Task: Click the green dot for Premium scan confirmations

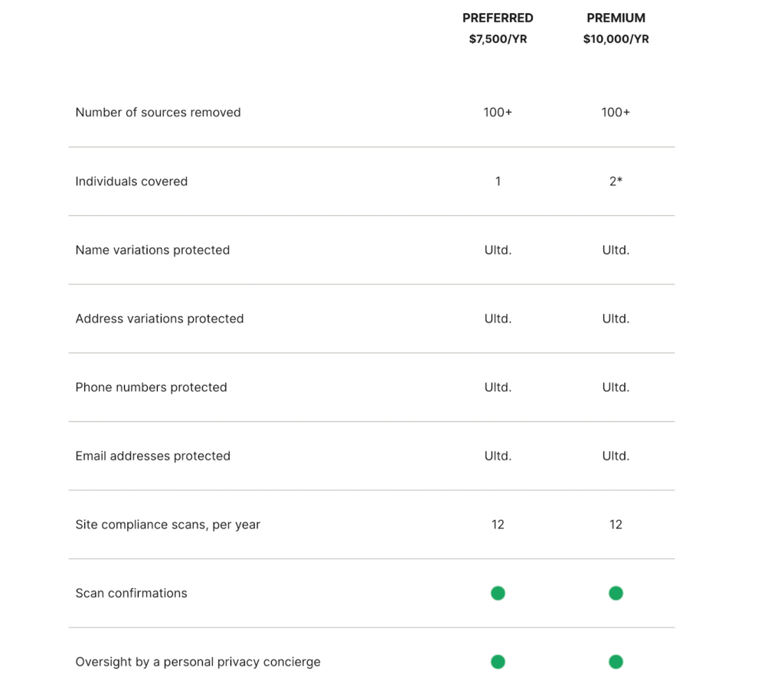Action: (x=616, y=593)
